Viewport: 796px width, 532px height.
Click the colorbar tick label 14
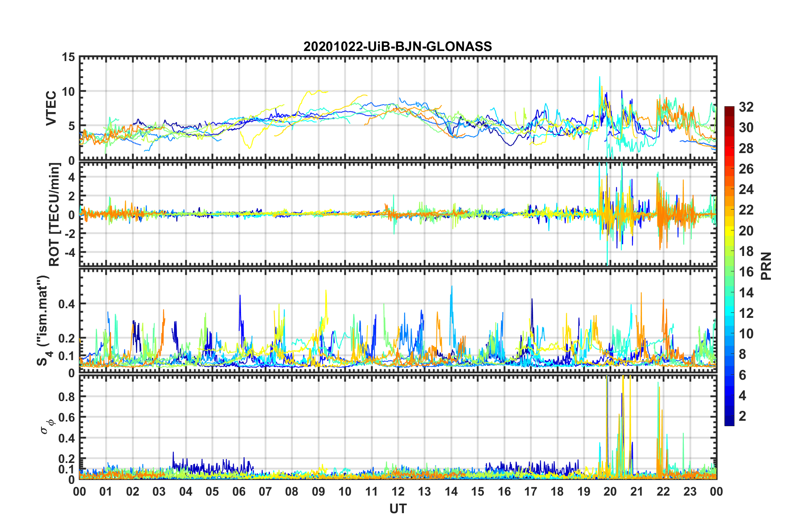point(746,293)
